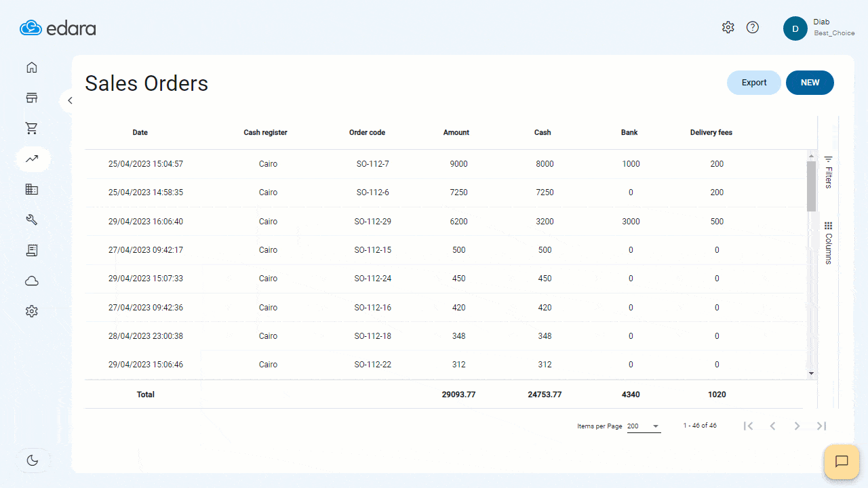Click total bank 4340
The width and height of the screenshot is (868, 488).
631,394
